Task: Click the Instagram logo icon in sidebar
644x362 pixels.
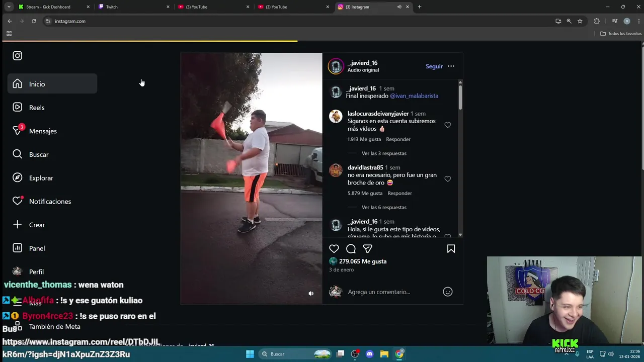Action: (18, 56)
